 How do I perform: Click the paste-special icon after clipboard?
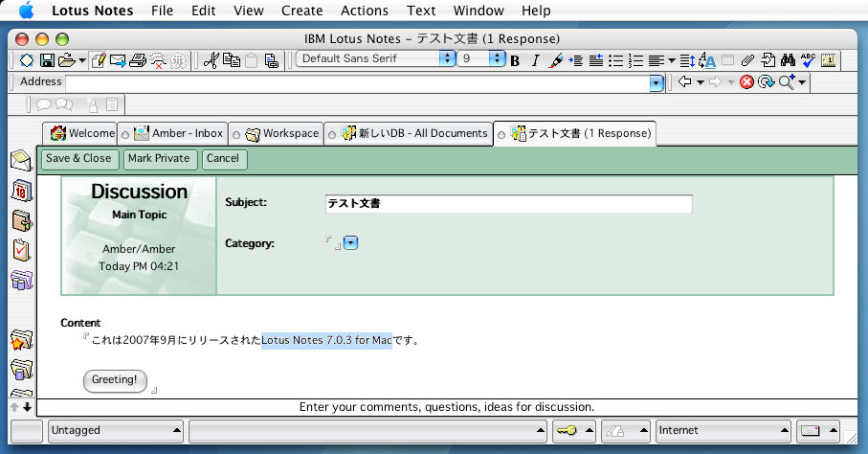tap(271, 60)
